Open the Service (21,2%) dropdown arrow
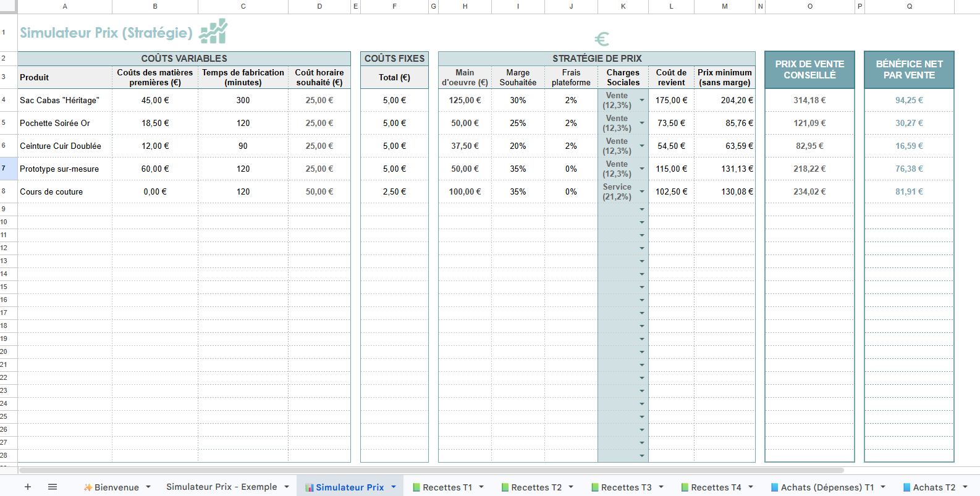 click(x=642, y=191)
